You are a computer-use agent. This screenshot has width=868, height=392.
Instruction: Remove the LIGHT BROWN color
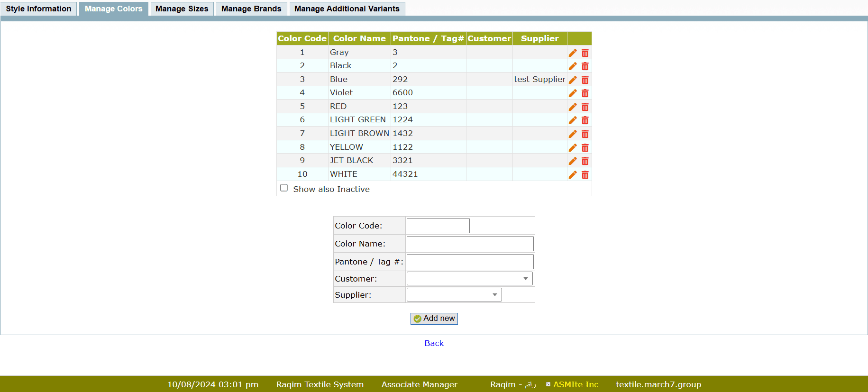585,134
